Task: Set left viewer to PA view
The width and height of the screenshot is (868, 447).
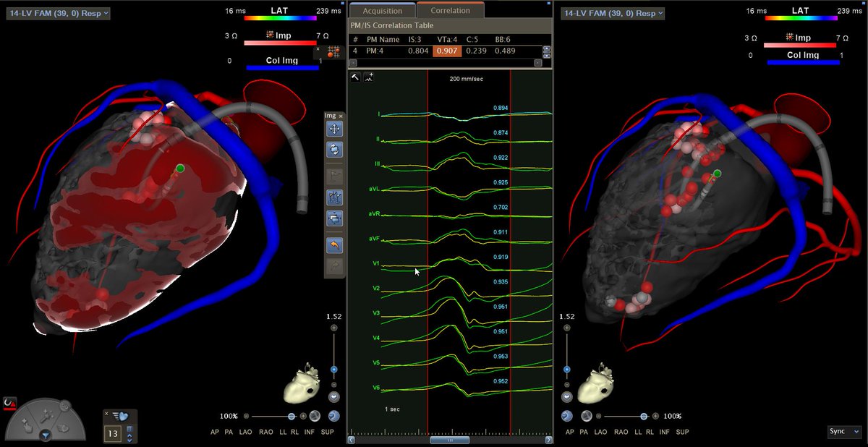Action: [x=229, y=432]
